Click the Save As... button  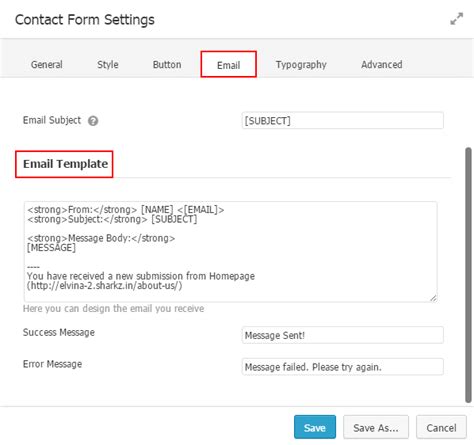pos(376,427)
